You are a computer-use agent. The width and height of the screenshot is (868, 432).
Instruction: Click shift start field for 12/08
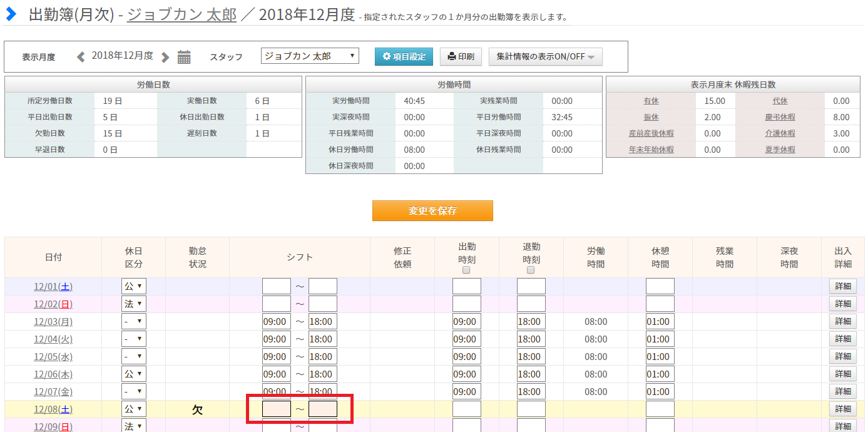[277, 409]
